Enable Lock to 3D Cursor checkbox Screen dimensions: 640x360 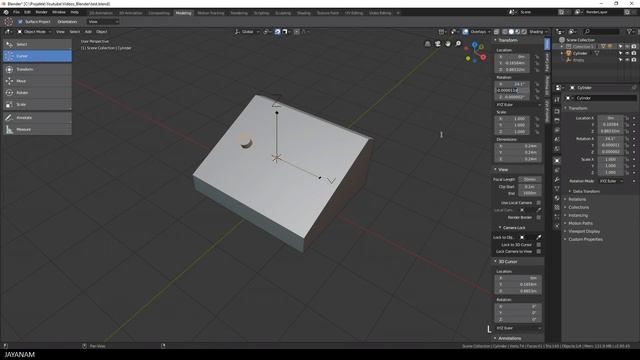click(x=538, y=245)
